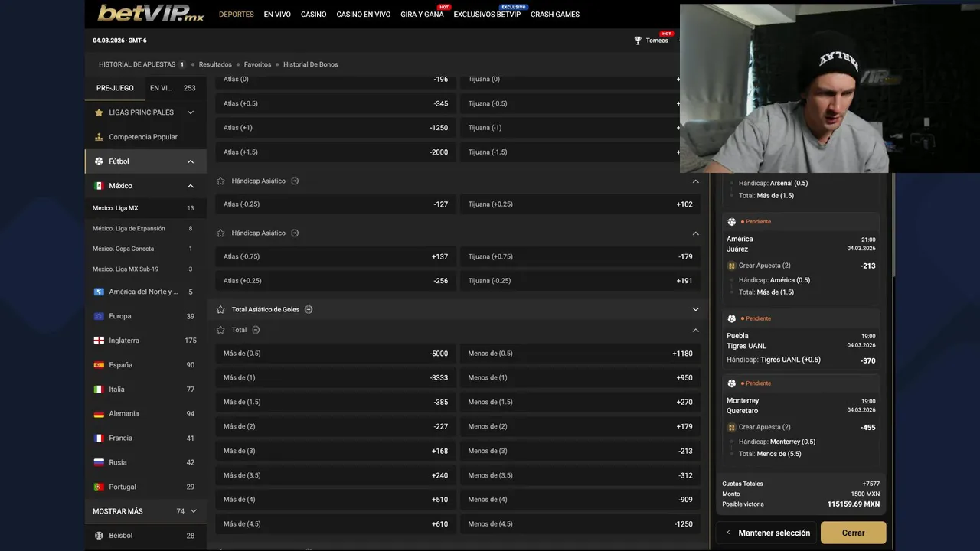Screen dimensions: 980x551
Task: Click arrow icon beside Atlas -0.25 Hándicap Asiático heading
Action: tap(295, 181)
